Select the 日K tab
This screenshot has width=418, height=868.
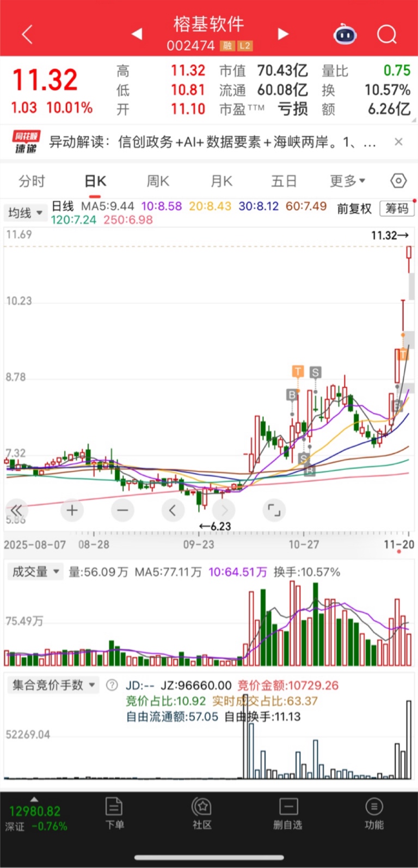point(95,181)
